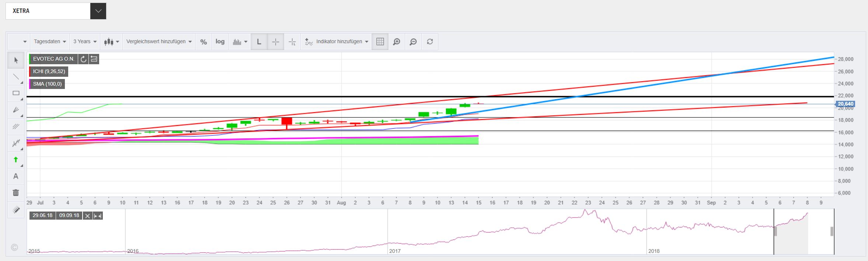Toggle the L legend button
Screen dimensions: 868x261
(x=259, y=42)
